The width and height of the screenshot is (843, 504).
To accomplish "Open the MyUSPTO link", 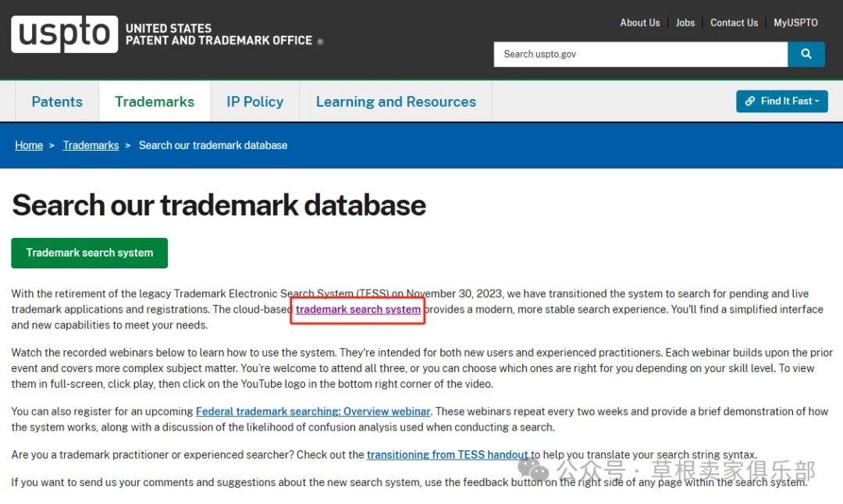I will pos(795,23).
